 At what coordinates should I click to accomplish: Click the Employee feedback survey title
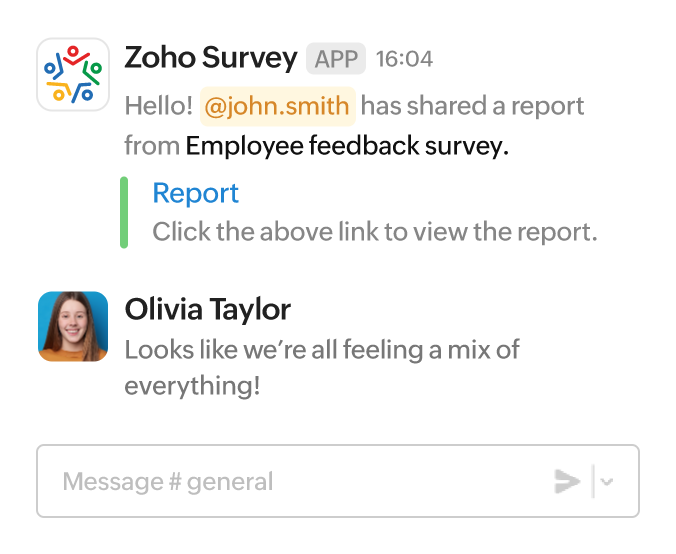coord(347,146)
